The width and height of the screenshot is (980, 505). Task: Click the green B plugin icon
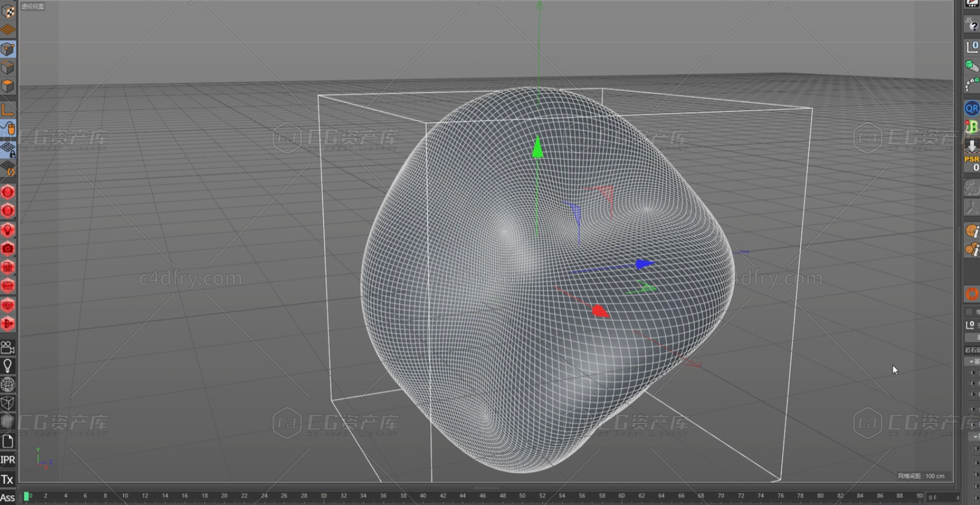click(x=972, y=127)
